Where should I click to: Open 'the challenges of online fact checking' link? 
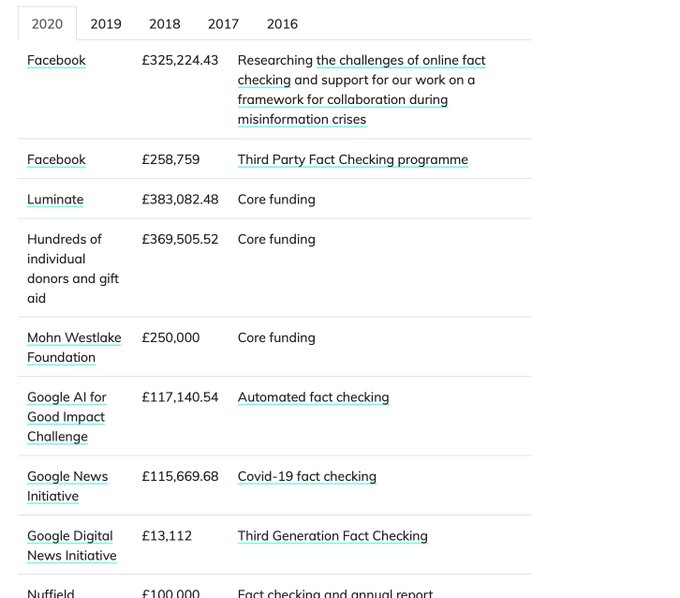click(x=361, y=70)
